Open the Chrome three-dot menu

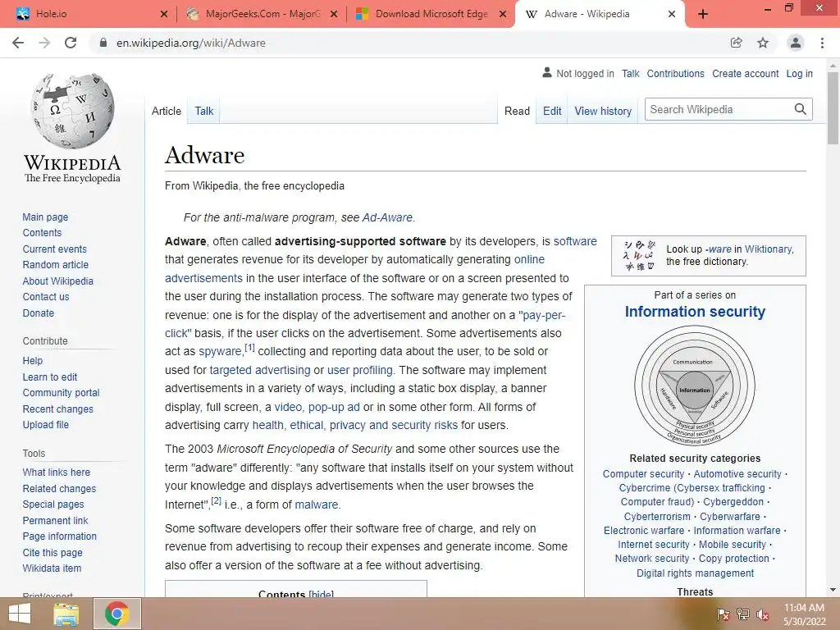click(822, 43)
